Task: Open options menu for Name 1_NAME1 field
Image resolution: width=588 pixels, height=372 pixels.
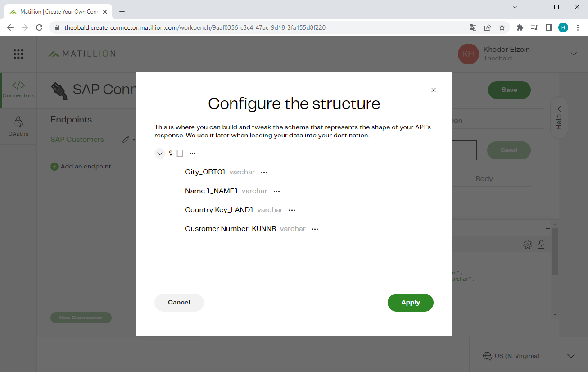Action: [277, 191]
